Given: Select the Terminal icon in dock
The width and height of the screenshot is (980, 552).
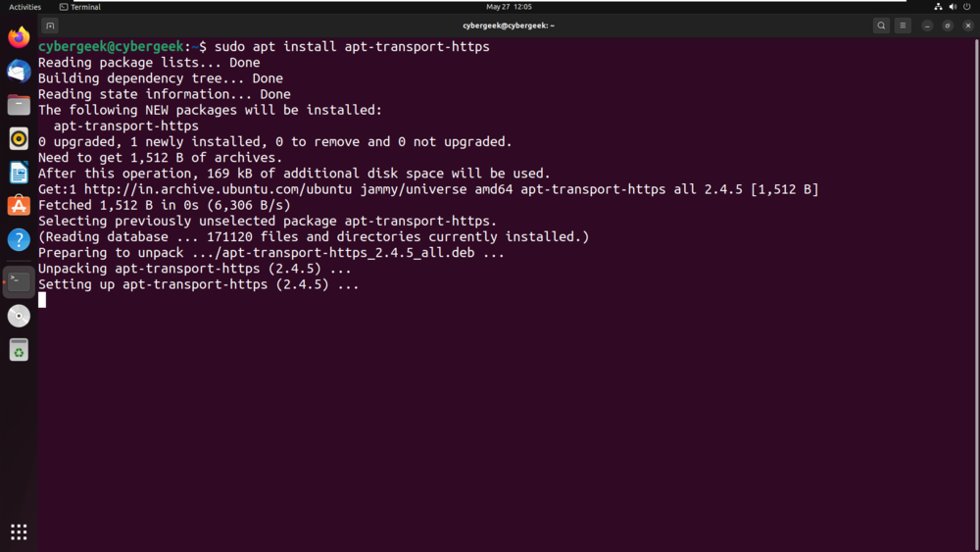Looking at the screenshot, I should (x=19, y=281).
